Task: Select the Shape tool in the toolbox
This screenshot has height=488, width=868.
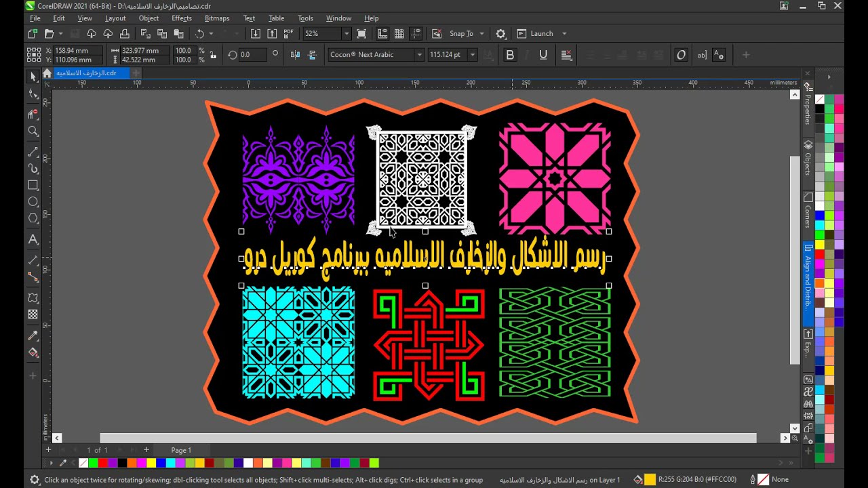Action: tap(33, 95)
